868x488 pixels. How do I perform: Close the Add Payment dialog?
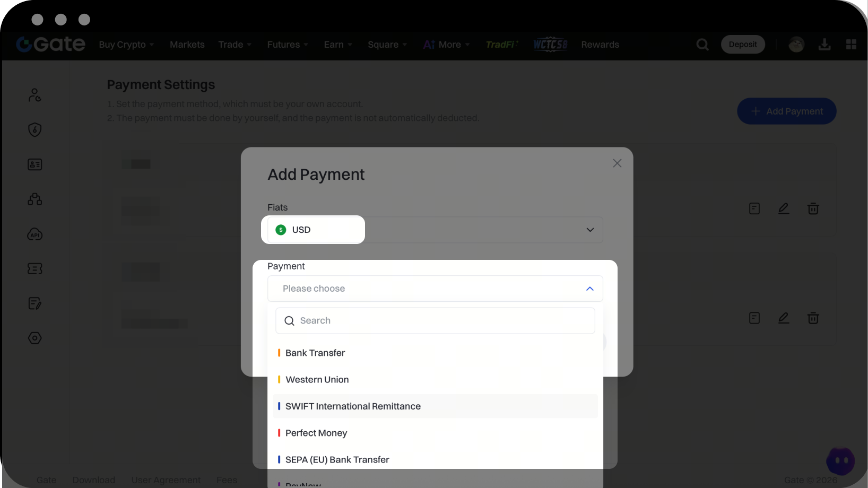click(617, 163)
